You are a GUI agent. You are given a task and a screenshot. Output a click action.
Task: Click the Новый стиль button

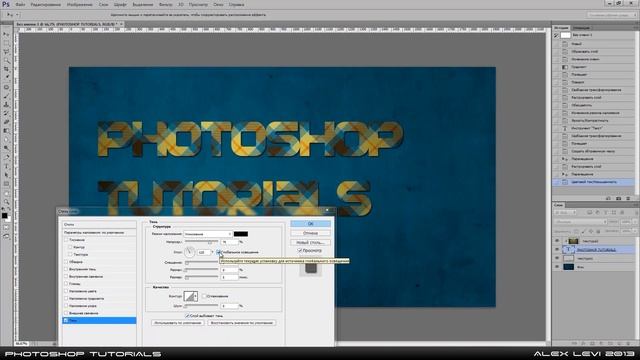click(310, 242)
